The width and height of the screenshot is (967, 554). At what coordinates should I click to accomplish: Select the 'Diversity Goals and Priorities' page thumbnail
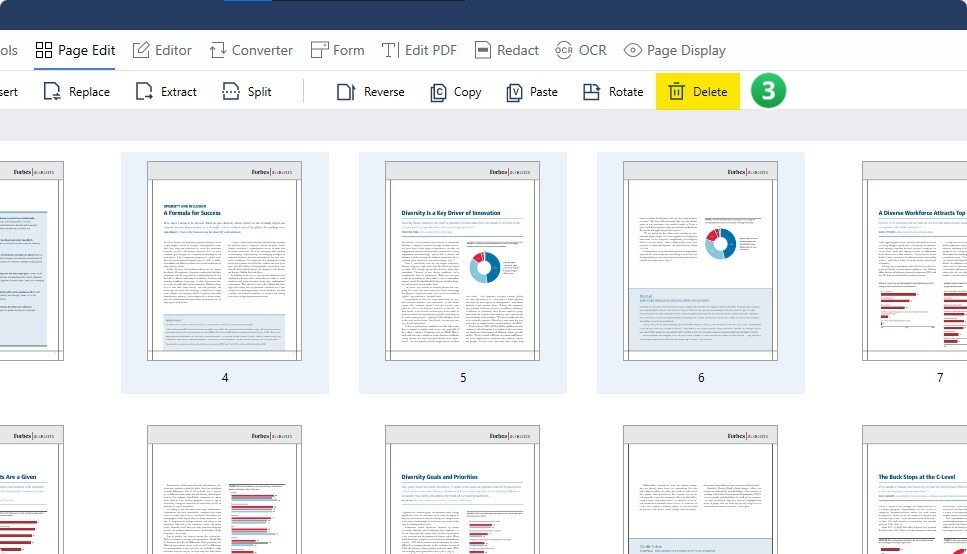coord(463,490)
